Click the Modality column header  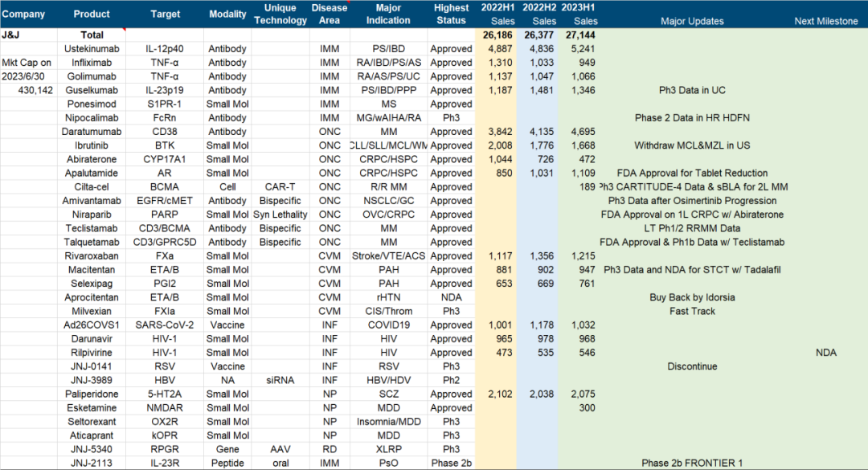227,14
